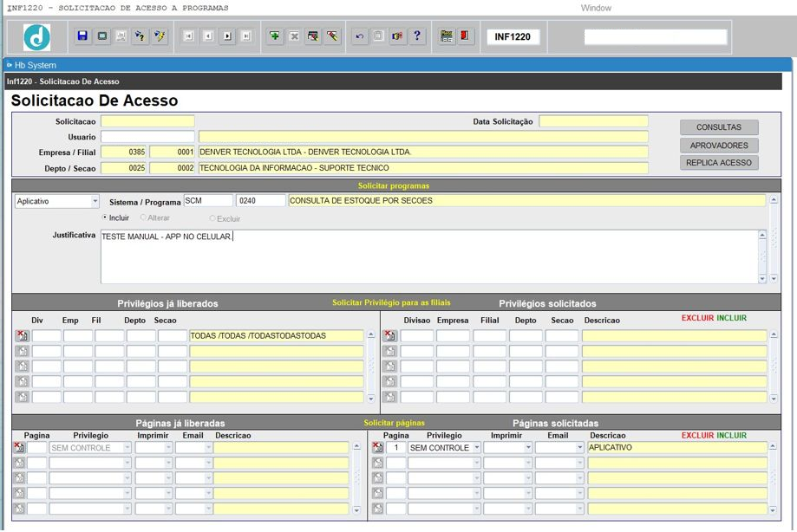797x532 pixels.
Task: Click the clear block icon beside the gray X
Action: click(x=313, y=36)
